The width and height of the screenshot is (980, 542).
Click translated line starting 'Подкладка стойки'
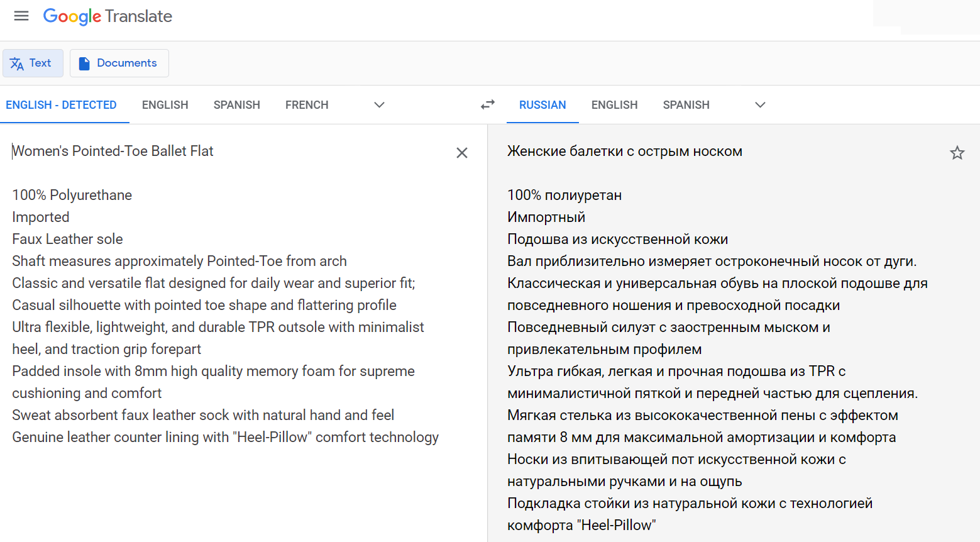click(690, 514)
